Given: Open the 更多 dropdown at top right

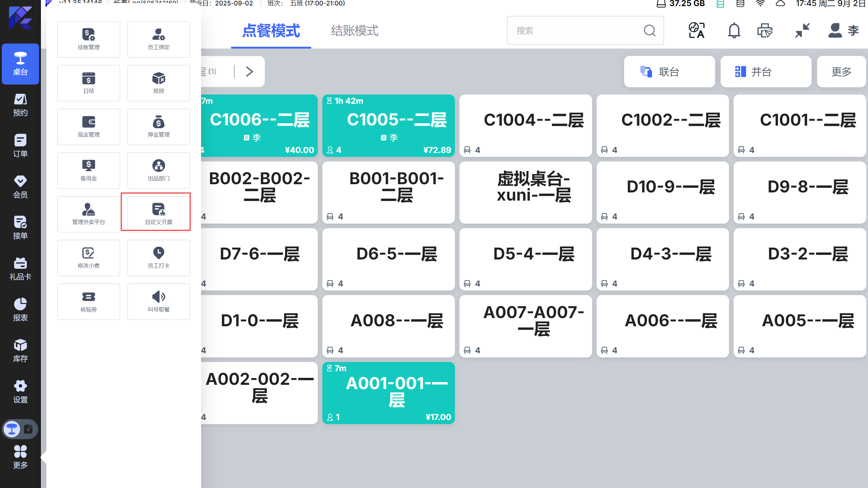Looking at the screenshot, I should pos(841,72).
